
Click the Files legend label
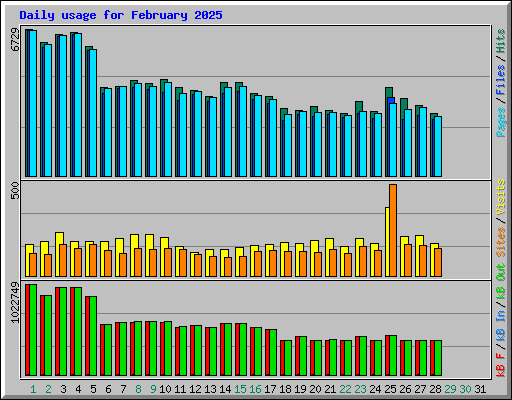pyautogui.click(x=501, y=80)
